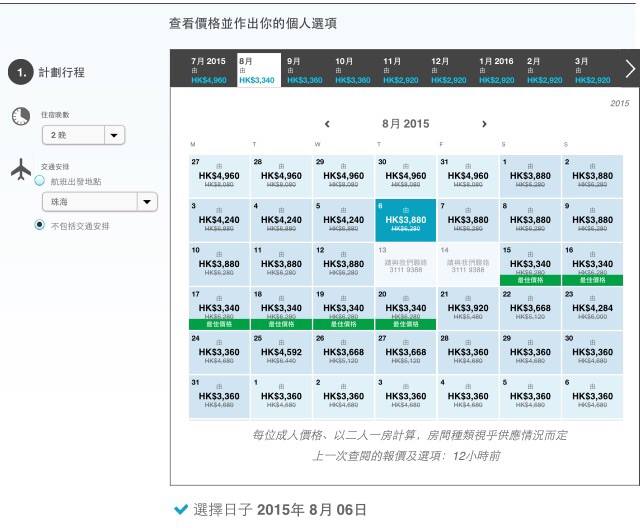Choose August 25 priced HK$4,592
Image resolution: width=640 pixels, height=528 pixels.
(x=280, y=351)
